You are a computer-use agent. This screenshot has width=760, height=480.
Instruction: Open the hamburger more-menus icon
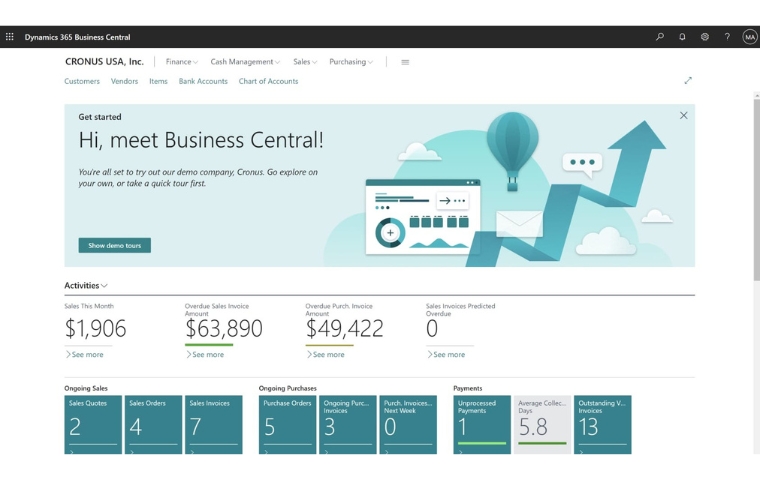(x=405, y=62)
